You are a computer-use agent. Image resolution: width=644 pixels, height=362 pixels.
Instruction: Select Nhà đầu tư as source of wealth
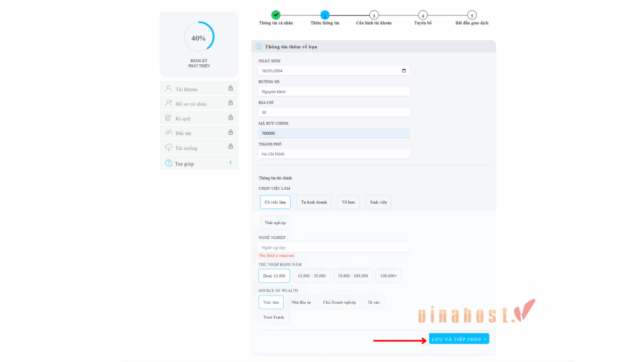(x=301, y=302)
